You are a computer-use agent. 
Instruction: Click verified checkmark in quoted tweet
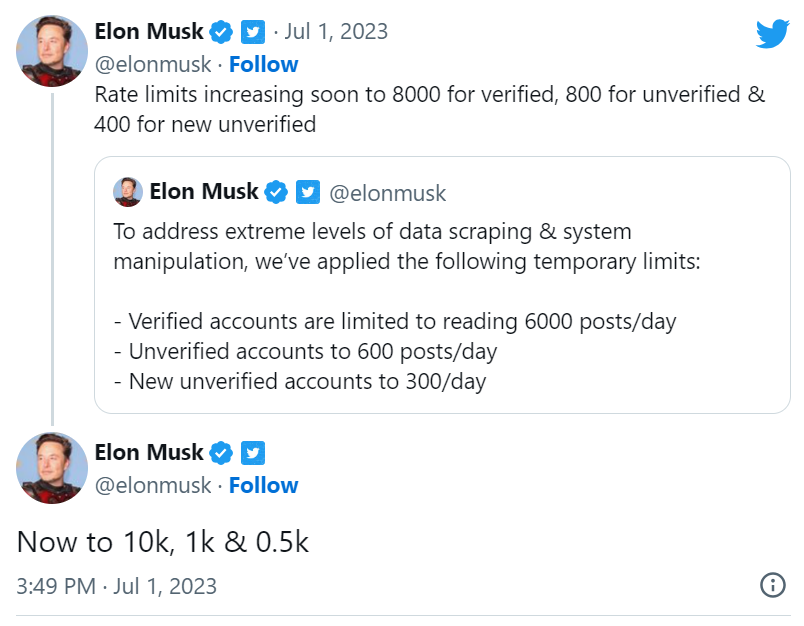pyautogui.click(x=276, y=192)
